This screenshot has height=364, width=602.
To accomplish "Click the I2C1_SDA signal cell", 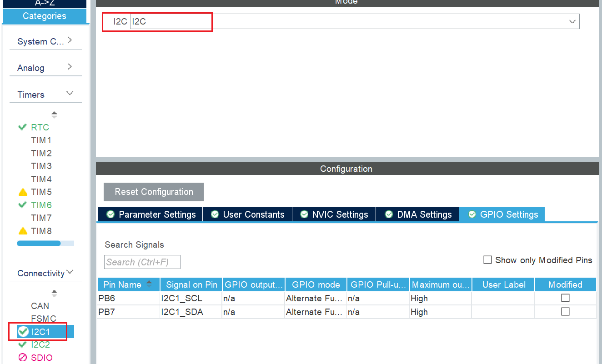I will pos(191,312).
